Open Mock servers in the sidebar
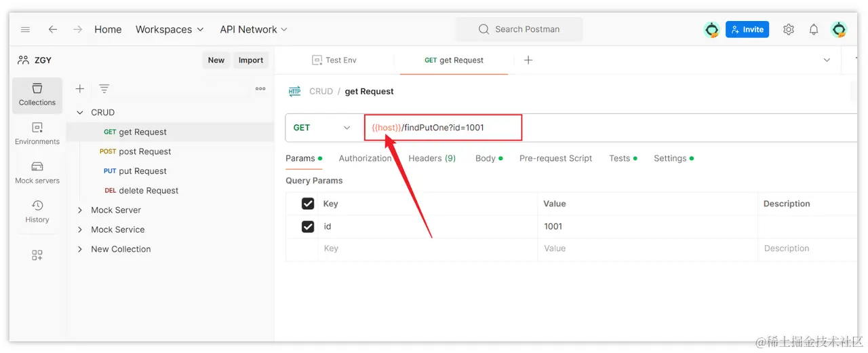This screenshot has width=868, height=353. click(x=37, y=173)
